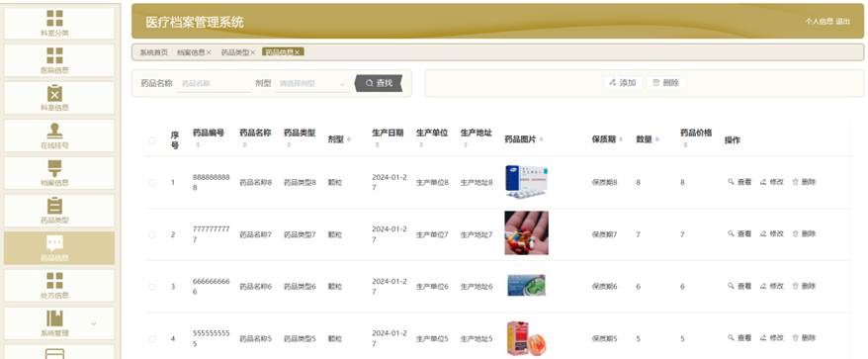Image resolution: width=868 pixels, height=359 pixels.
Task: View details of 药品名称8 row
Action: pos(739,182)
